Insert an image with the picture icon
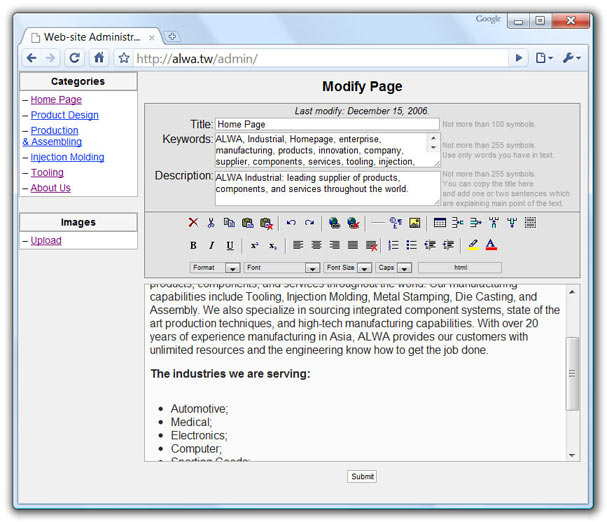The height and width of the screenshot is (522, 607). tap(415, 223)
